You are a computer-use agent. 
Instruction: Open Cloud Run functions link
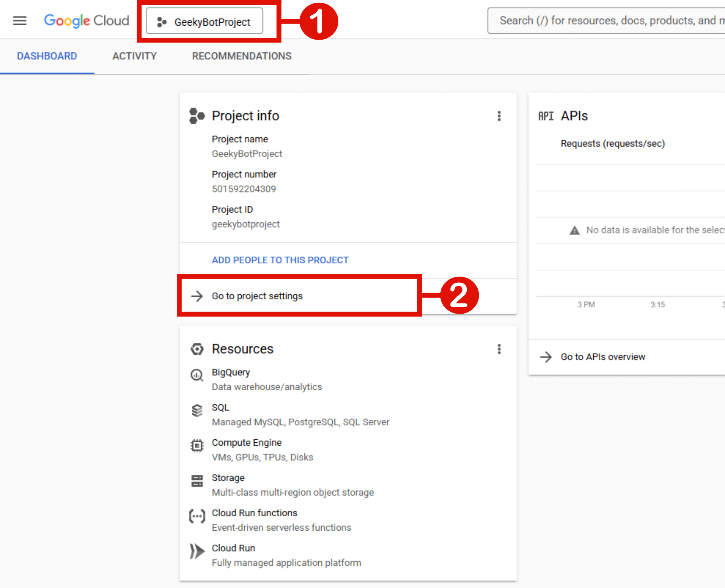255,513
